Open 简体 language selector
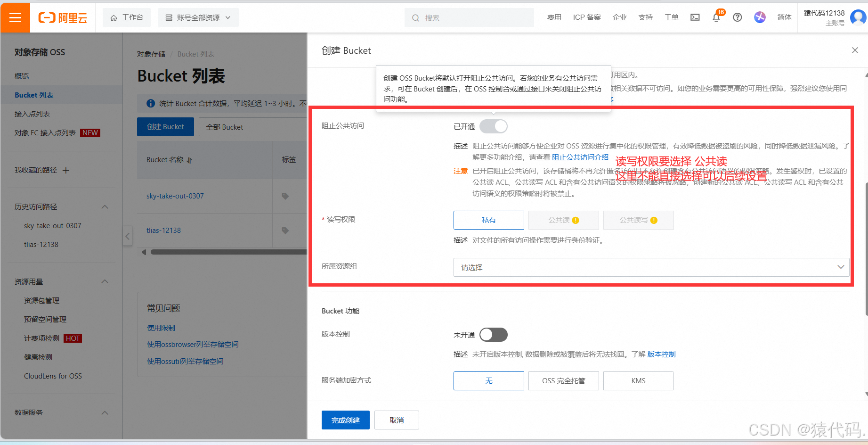The image size is (868, 445). point(784,17)
